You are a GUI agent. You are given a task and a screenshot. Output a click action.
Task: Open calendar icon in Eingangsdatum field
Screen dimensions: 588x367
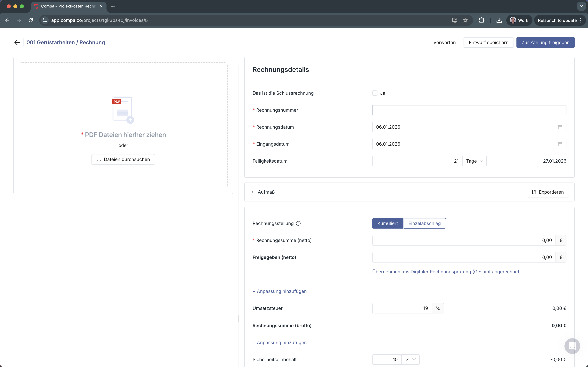(x=560, y=144)
